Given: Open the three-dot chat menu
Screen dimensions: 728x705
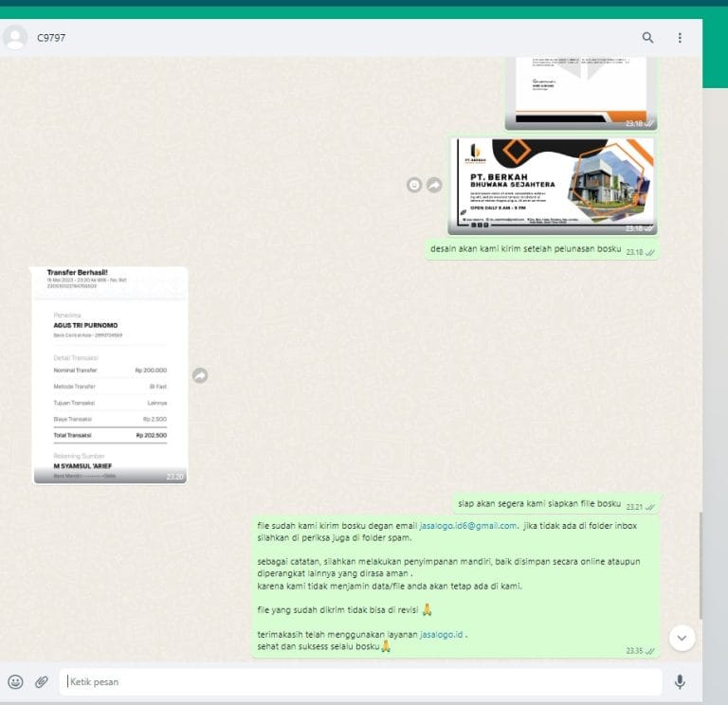Looking at the screenshot, I should click(x=680, y=38).
